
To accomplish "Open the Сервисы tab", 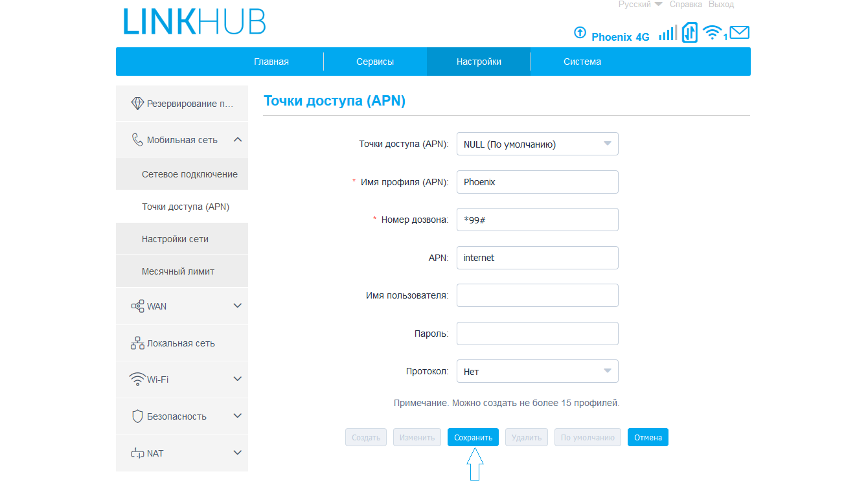I will [x=375, y=62].
